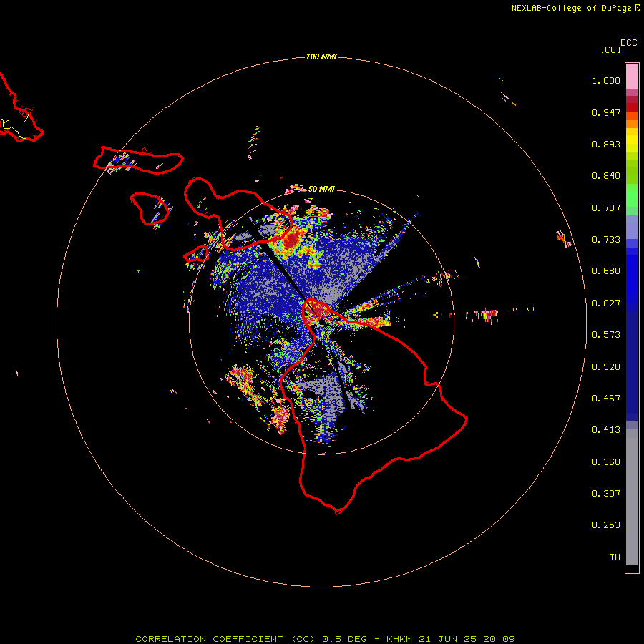Select the 0.733 legend value
Screen dimensions: 644x644
click(606, 240)
